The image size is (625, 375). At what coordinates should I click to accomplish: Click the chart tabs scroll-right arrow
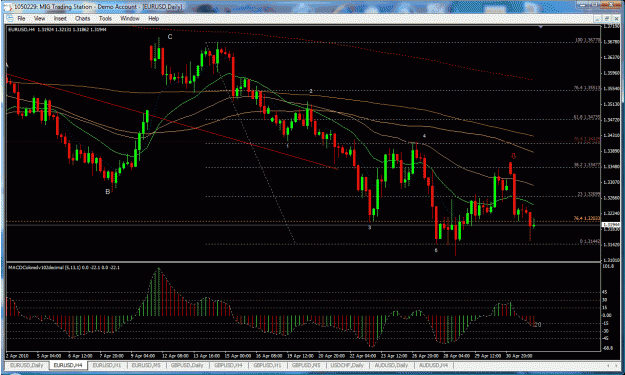coord(617,365)
